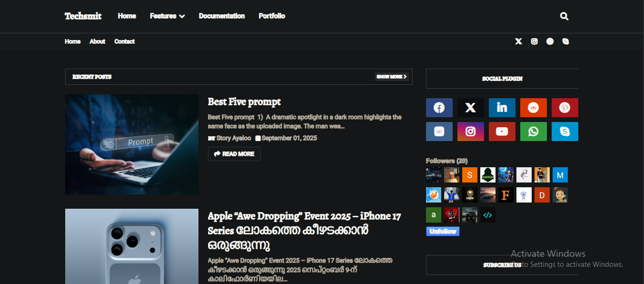The image size is (644, 284).
Task: Open the Instagram icon in the sidebar
Action: pyautogui.click(x=471, y=132)
